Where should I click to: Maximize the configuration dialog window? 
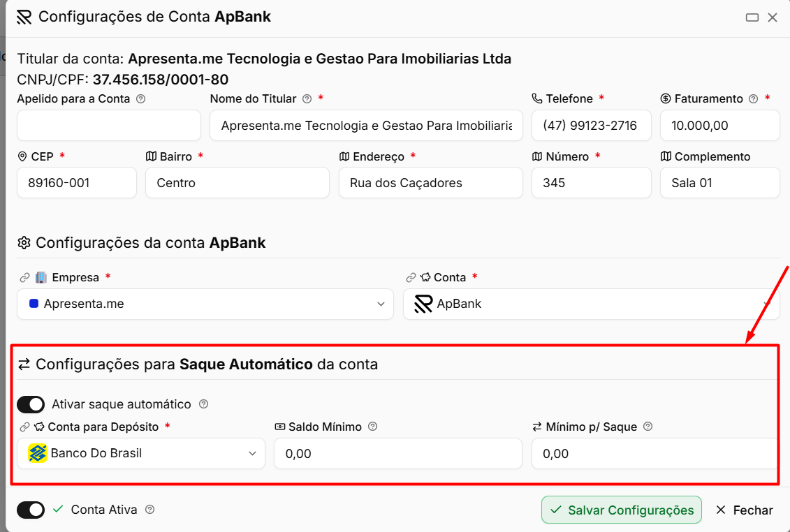pos(752,17)
